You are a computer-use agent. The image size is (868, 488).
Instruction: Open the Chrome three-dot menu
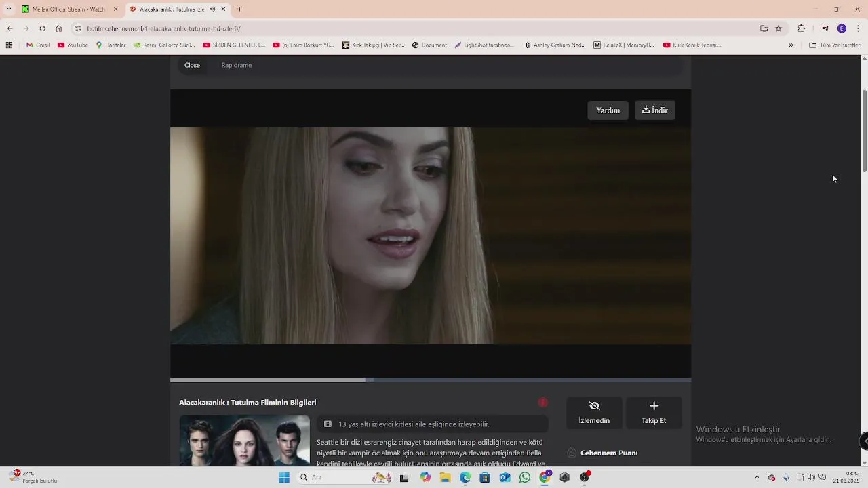[x=858, y=28]
